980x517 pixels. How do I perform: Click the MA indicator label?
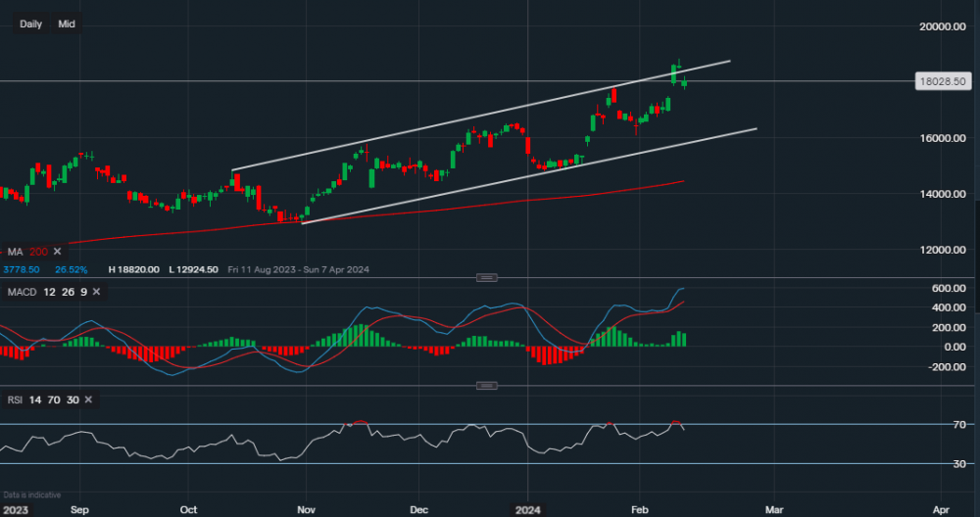(x=18, y=252)
